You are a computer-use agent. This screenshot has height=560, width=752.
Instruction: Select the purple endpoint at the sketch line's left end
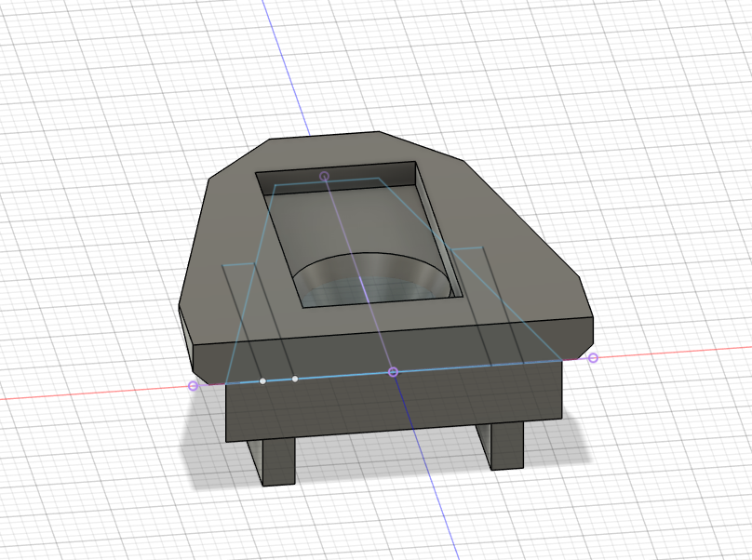pyautogui.click(x=193, y=385)
